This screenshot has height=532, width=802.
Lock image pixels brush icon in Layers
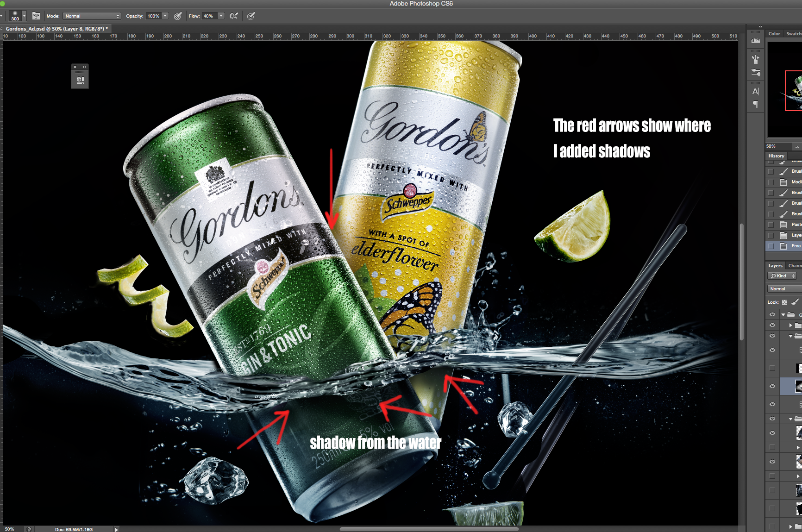click(796, 302)
